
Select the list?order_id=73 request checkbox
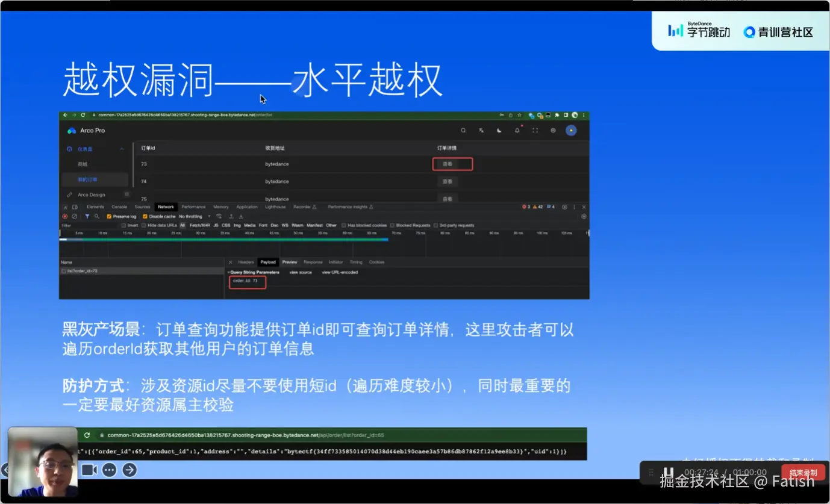click(x=63, y=271)
